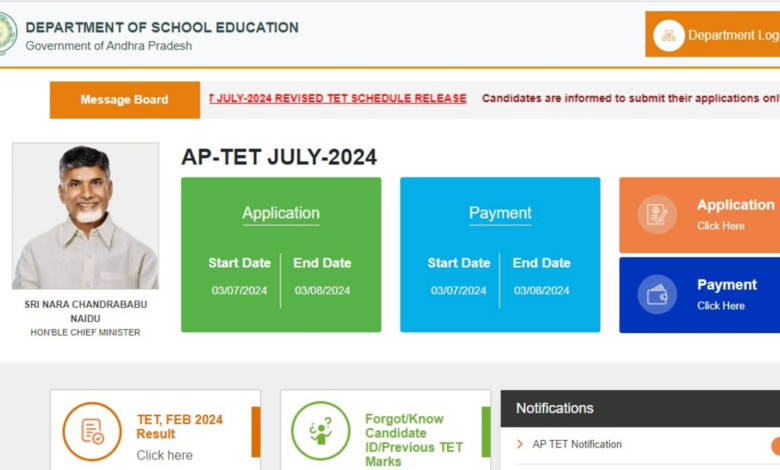Viewport: 780px width, 470px height.
Task: Click the orange Application card document icon
Action: tap(657, 214)
